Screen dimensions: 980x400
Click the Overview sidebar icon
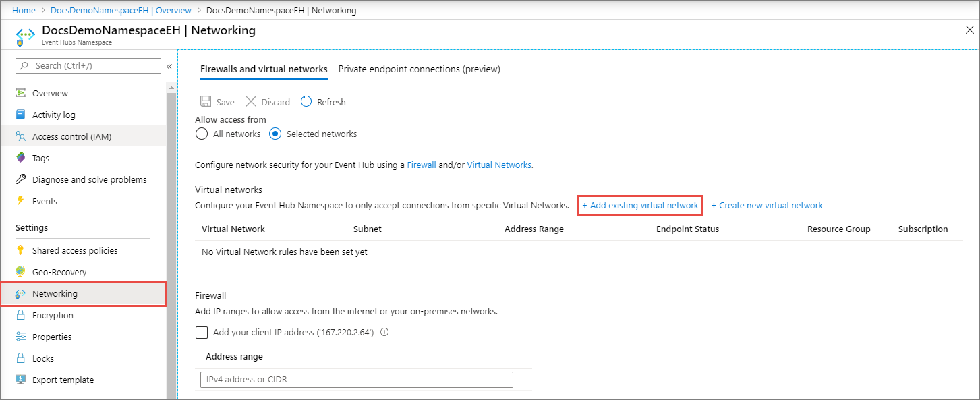20,93
